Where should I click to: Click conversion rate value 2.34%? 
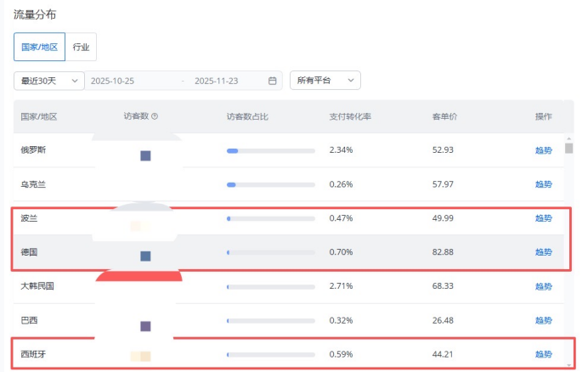click(341, 150)
